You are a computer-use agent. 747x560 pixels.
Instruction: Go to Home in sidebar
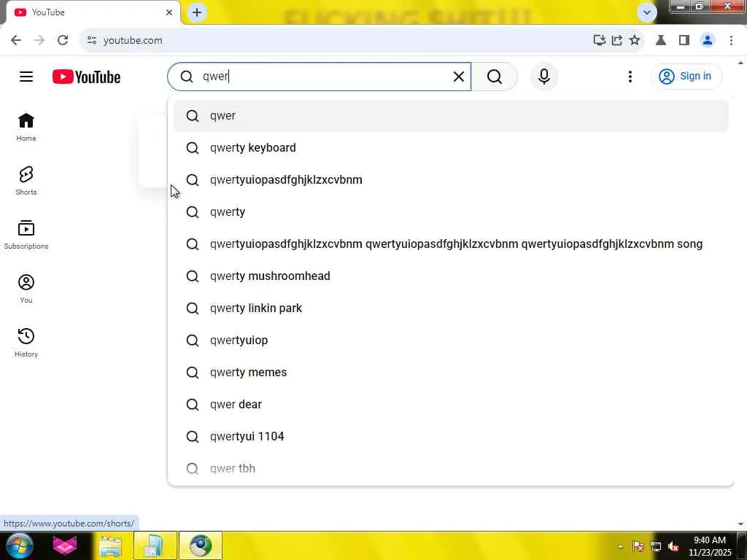pos(26,127)
